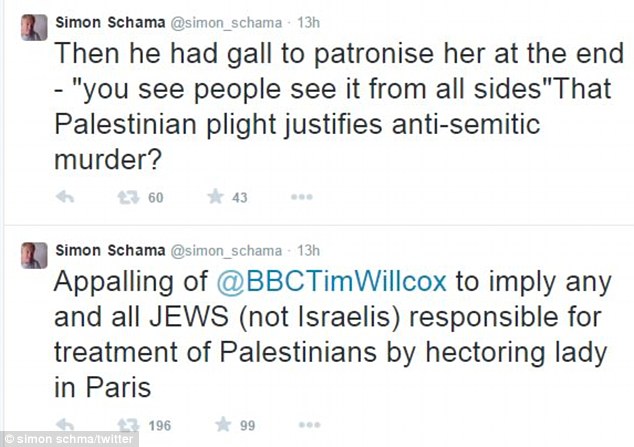Expand more options on the second tweet

(x=301, y=425)
